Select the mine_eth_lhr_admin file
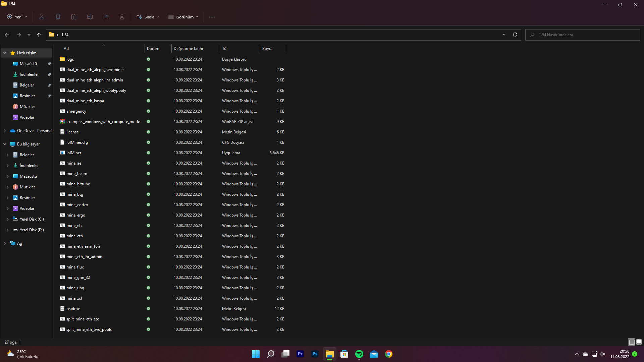The height and width of the screenshot is (362, 644). [173, 257]
